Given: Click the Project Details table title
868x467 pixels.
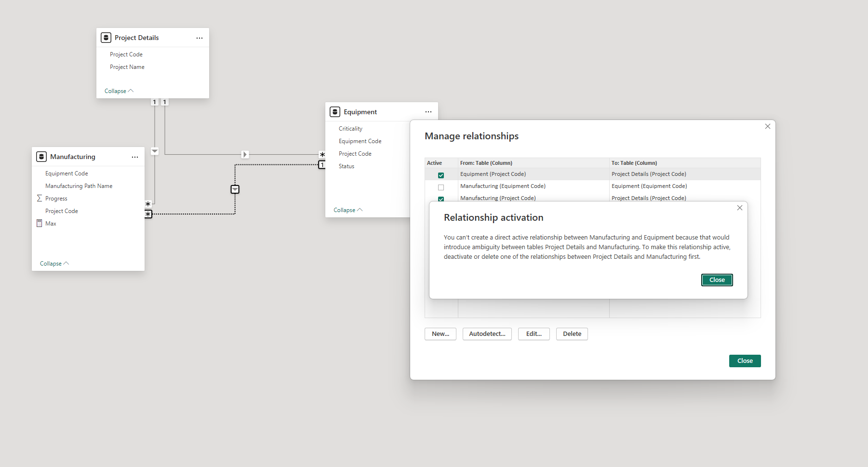Looking at the screenshot, I should tap(136, 38).
